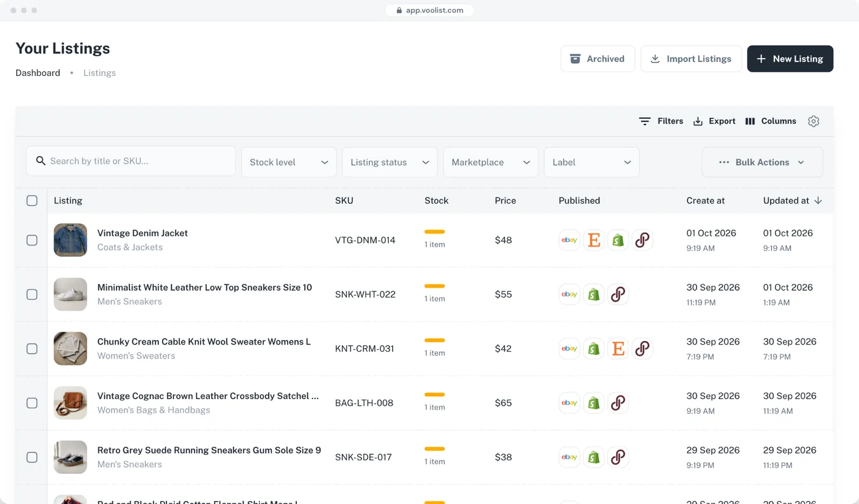Click SKU text KNT-CRM-031
The height and width of the screenshot is (504, 859).
[364, 349]
